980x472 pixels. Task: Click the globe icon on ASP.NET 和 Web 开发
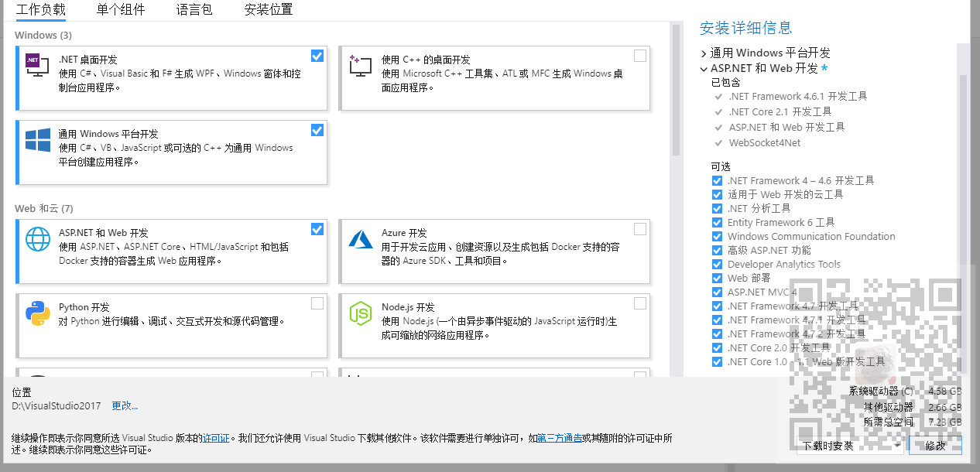coord(37,239)
